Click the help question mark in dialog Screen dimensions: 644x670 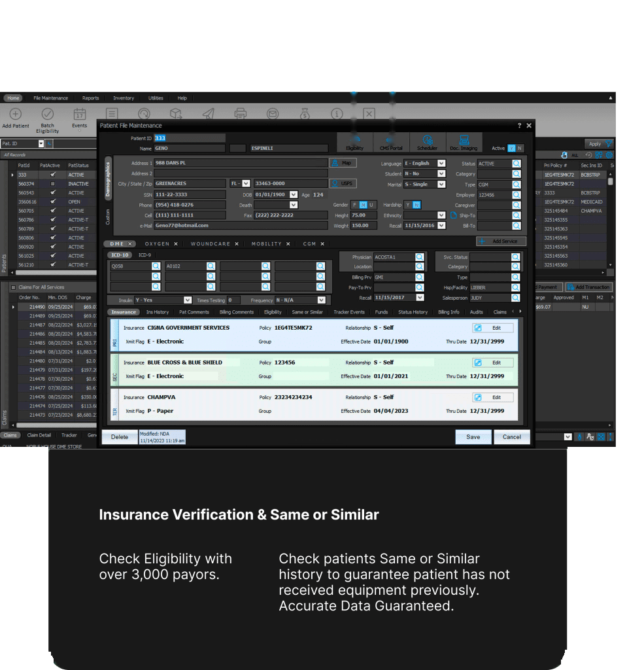[x=519, y=126]
